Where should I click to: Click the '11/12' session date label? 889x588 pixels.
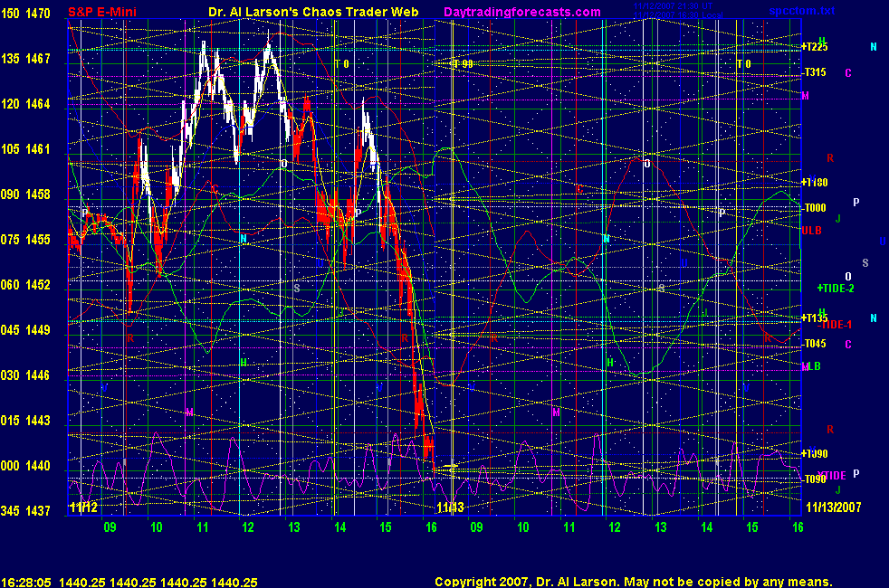(83, 507)
